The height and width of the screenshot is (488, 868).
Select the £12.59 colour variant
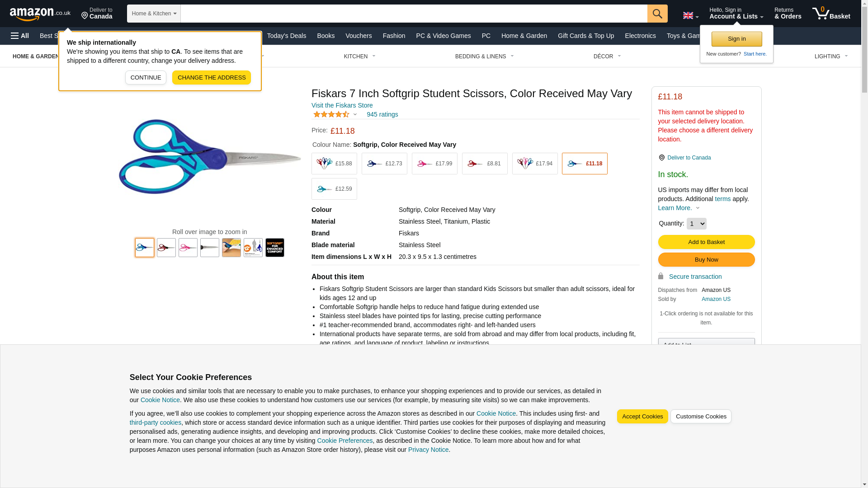pos(334,189)
